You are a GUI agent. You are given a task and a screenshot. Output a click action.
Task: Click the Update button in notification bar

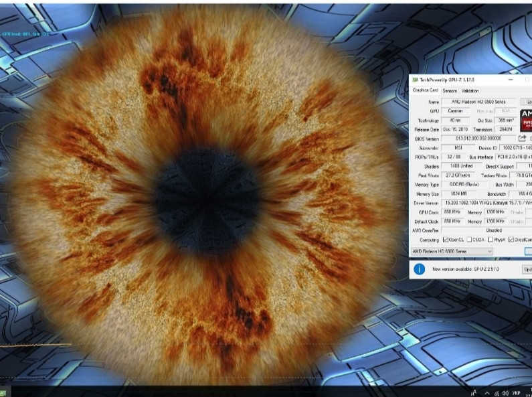(527, 269)
